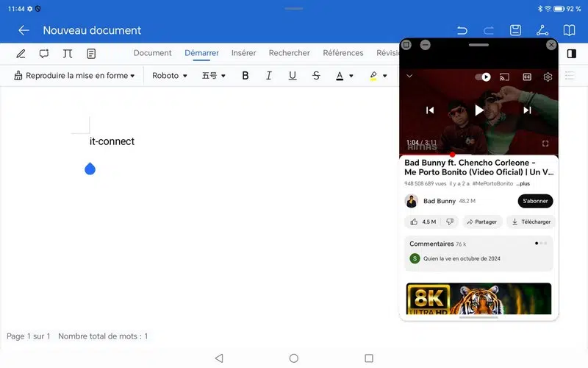Image resolution: width=588 pixels, height=368 pixels.
Task: Open the Références tab
Action: [343, 53]
